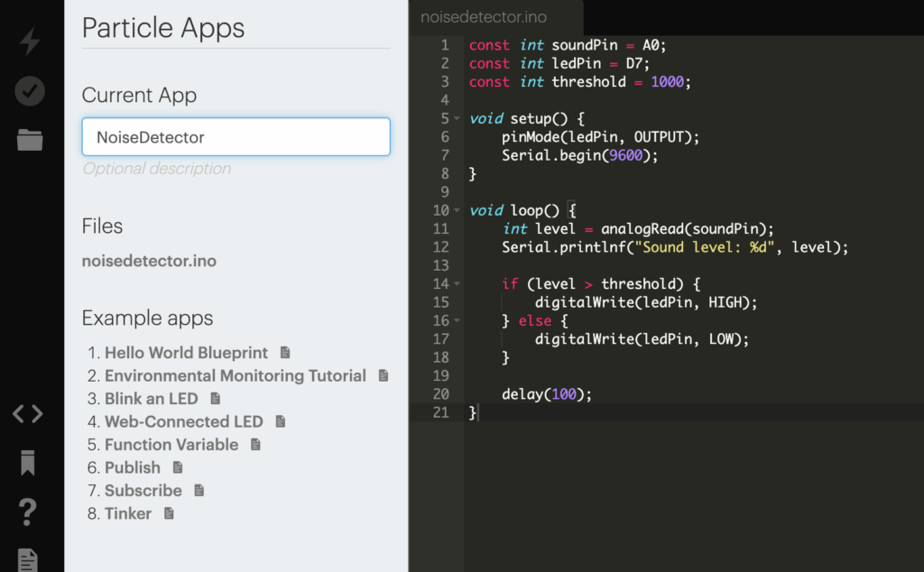Open the Code view angle brackets icon
Image resolution: width=924 pixels, height=572 pixels.
click(28, 414)
